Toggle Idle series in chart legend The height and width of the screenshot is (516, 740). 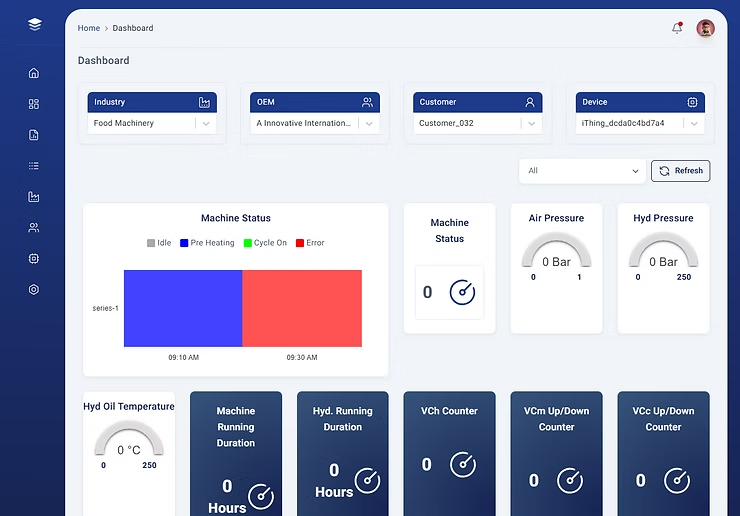pyautogui.click(x=159, y=243)
